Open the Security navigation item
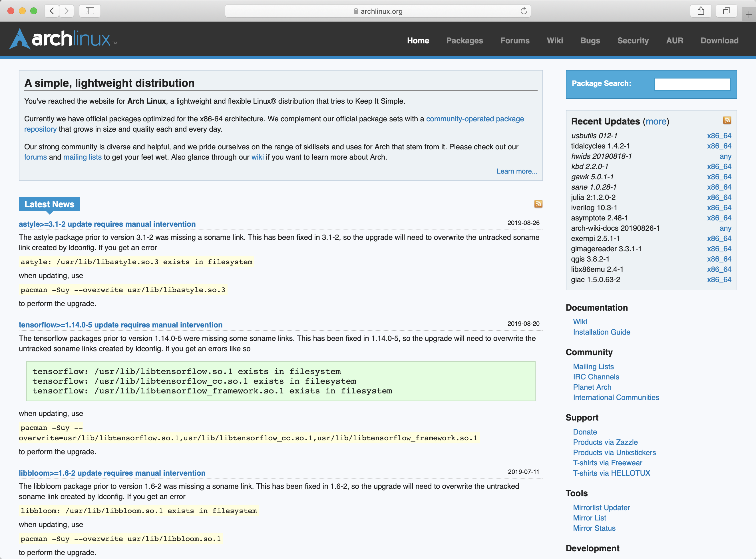 click(x=633, y=41)
